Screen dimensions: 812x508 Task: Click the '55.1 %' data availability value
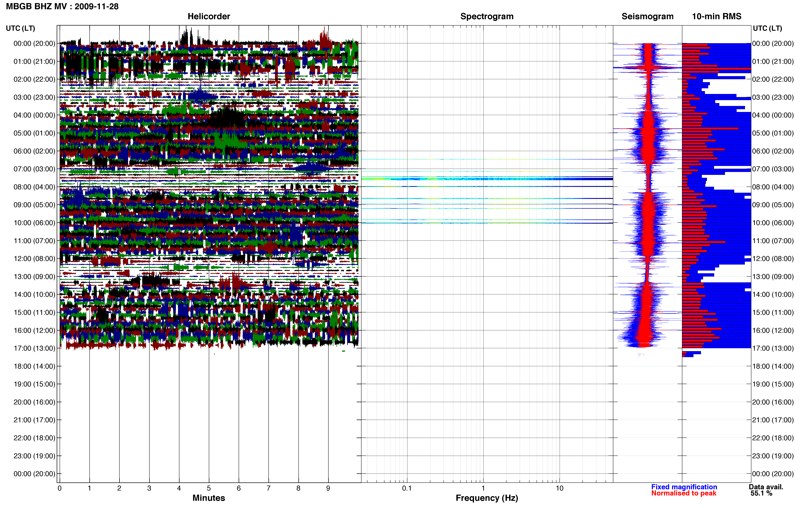(762, 493)
